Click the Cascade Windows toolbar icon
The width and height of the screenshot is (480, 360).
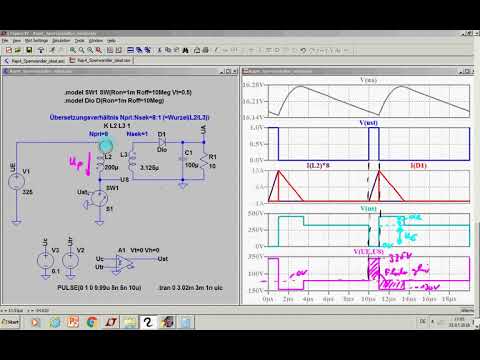point(139,50)
